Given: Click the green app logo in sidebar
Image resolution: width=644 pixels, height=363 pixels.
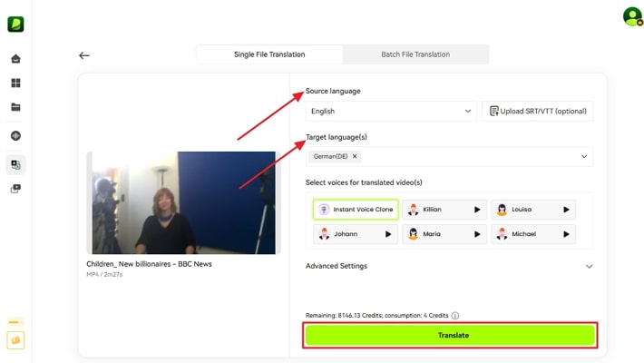Looking at the screenshot, I should tap(15, 25).
